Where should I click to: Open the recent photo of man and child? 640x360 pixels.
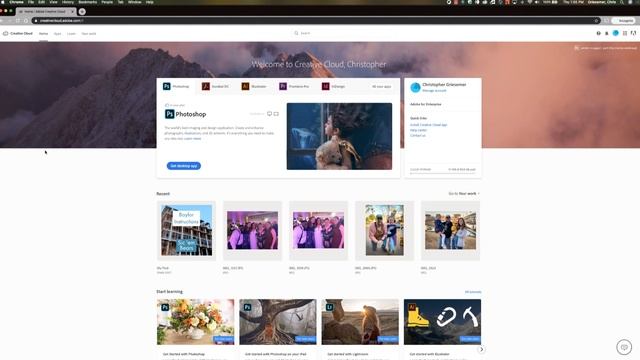[x=384, y=231]
